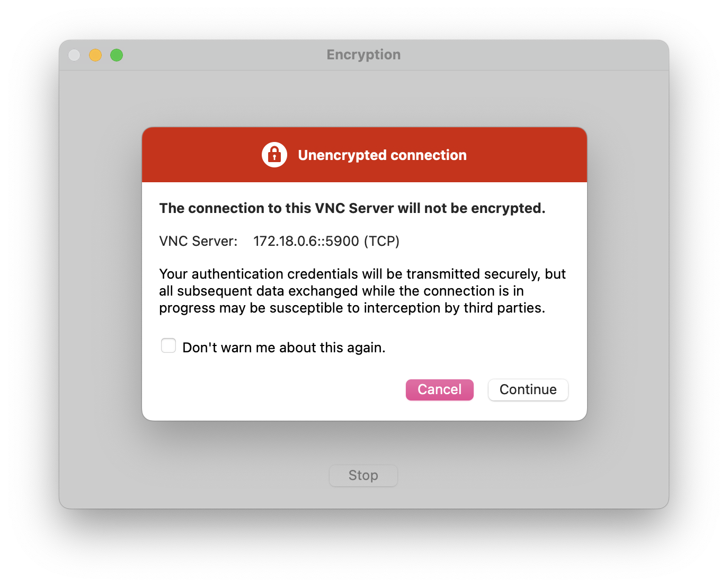The height and width of the screenshot is (587, 728).
Task: Click the red Unencrypted connection warning banner
Action: pyautogui.click(x=365, y=155)
